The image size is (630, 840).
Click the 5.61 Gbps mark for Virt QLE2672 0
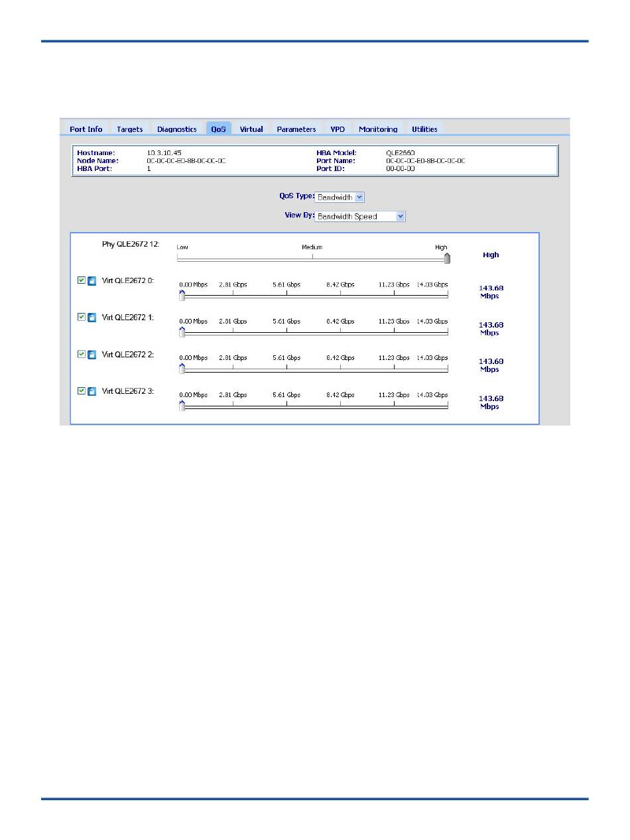286,284
